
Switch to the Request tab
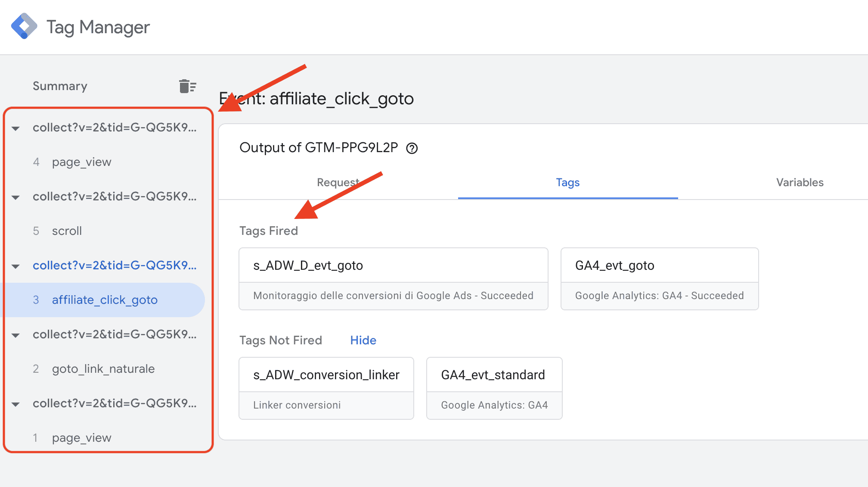pos(338,182)
